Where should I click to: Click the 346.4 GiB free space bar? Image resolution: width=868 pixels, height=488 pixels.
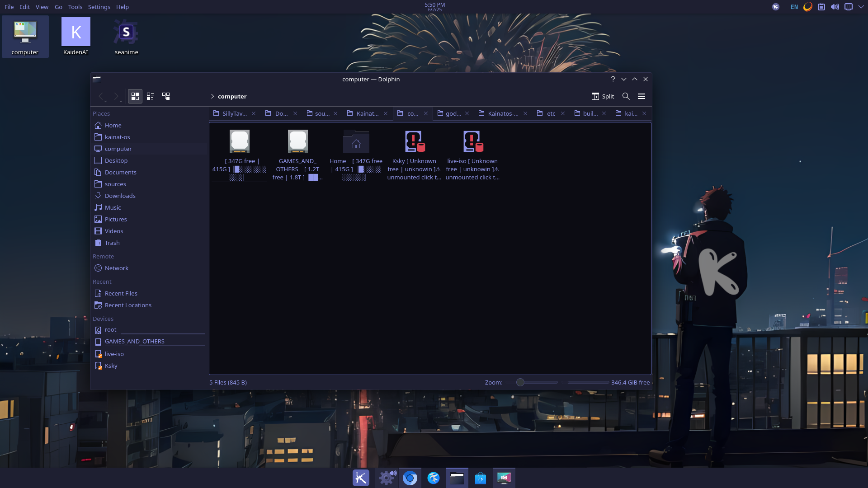point(609,382)
